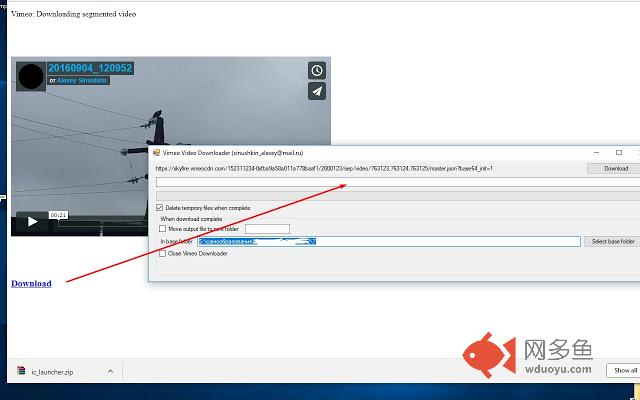The image size is (640, 400).
Task: Click the download progress bar
Action: click(x=398, y=196)
